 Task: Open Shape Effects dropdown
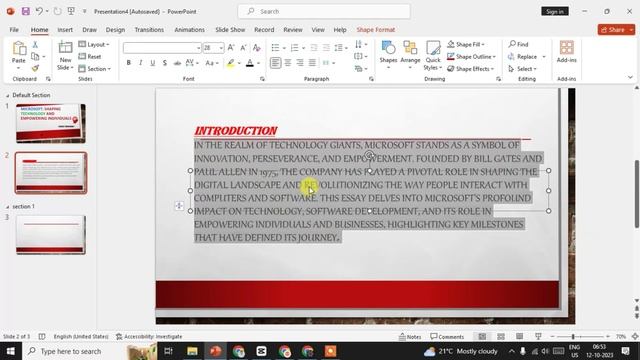tap(471, 69)
